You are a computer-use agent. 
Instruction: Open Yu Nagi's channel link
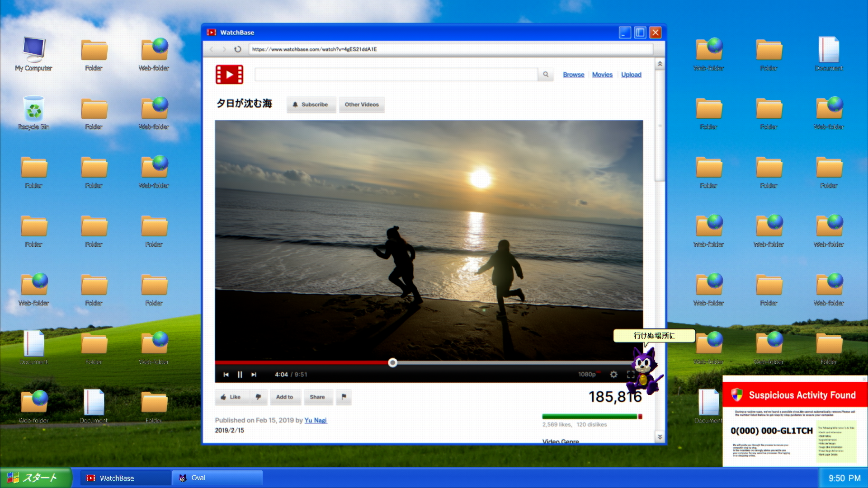315,420
